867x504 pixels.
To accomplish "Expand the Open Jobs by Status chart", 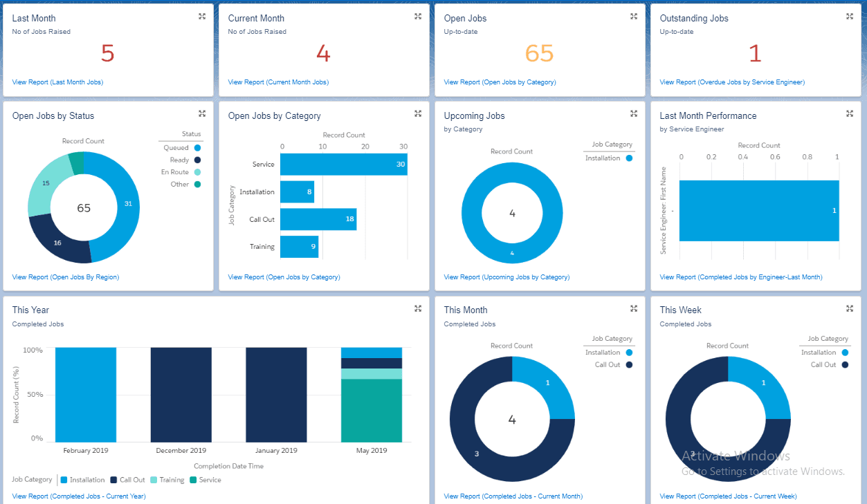I will click(x=202, y=113).
